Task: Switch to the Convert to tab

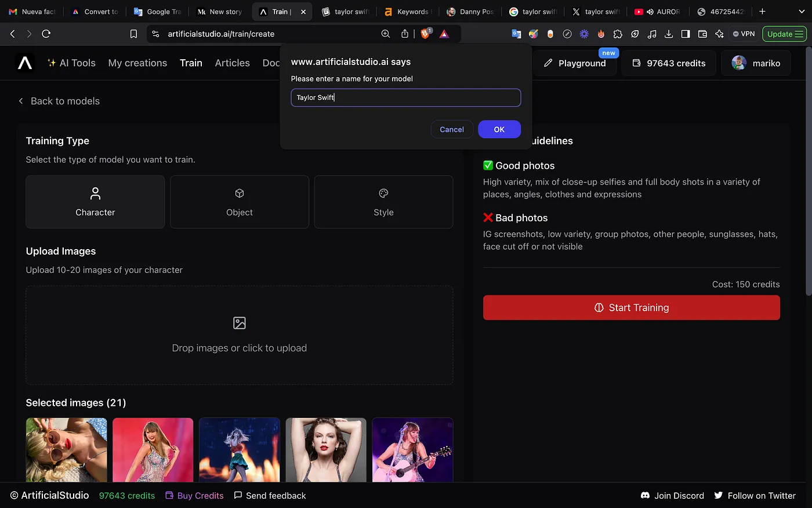Action: tap(95, 12)
